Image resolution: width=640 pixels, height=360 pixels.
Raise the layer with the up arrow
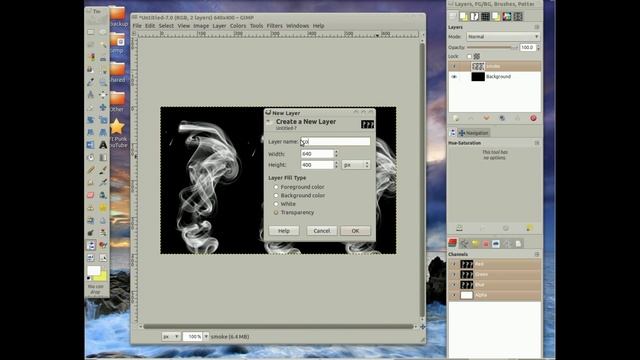(471, 118)
